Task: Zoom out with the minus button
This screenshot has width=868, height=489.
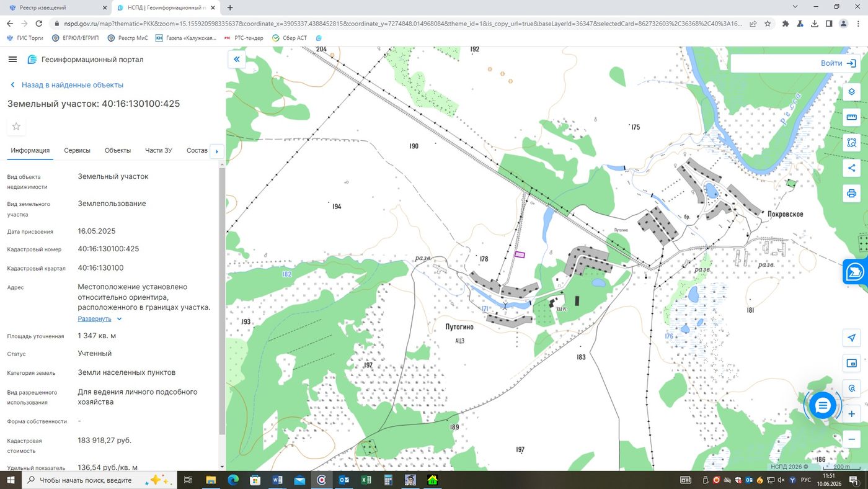Action: tap(851, 439)
